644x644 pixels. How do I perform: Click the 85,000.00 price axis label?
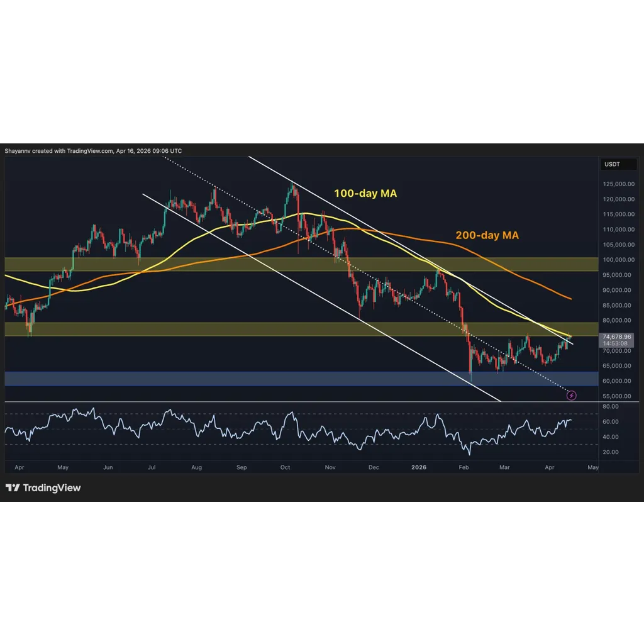tap(616, 306)
